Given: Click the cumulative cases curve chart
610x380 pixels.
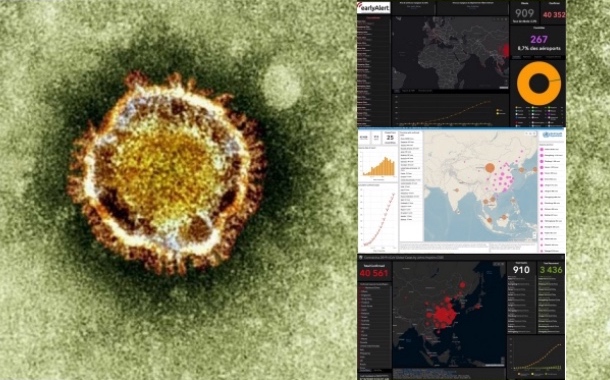Looking at the screenshot, I should coord(378,218).
